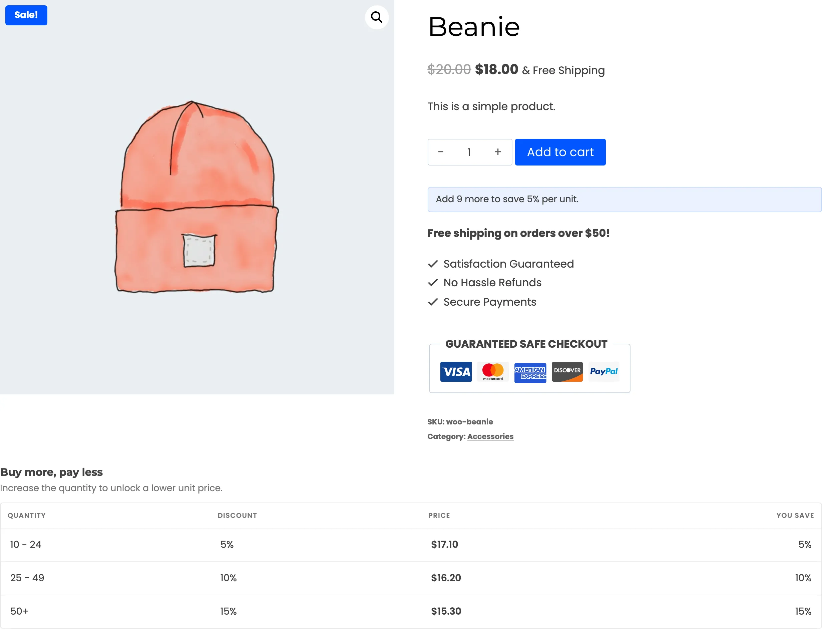Click the $15.30 tier price
Image resolution: width=822 pixels, height=644 pixels.
point(446,611)
